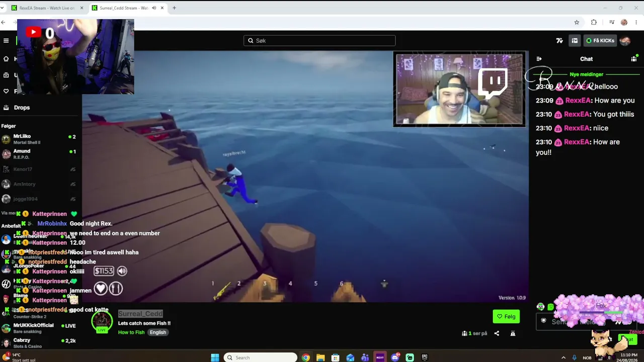This screenshot has width=644, height=362.
Task: Mute the Surreal_Cedd tab audio icon
Action: (x=154, y=8)
